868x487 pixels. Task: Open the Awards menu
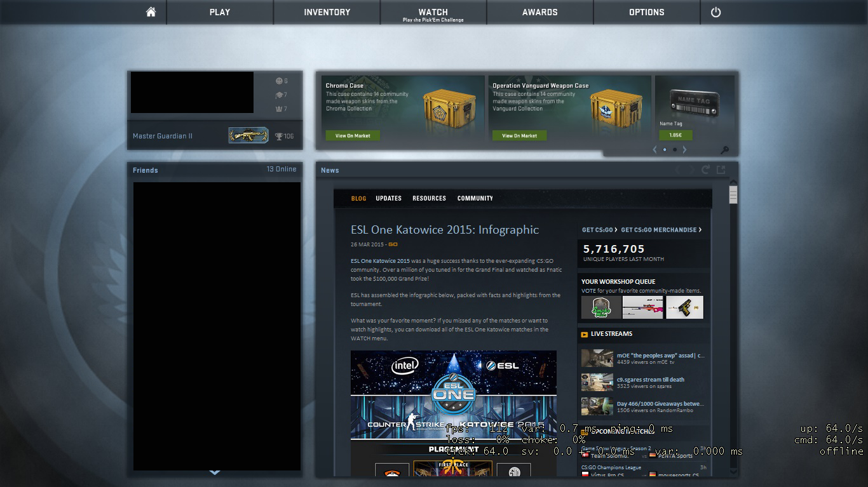(540, 12)
